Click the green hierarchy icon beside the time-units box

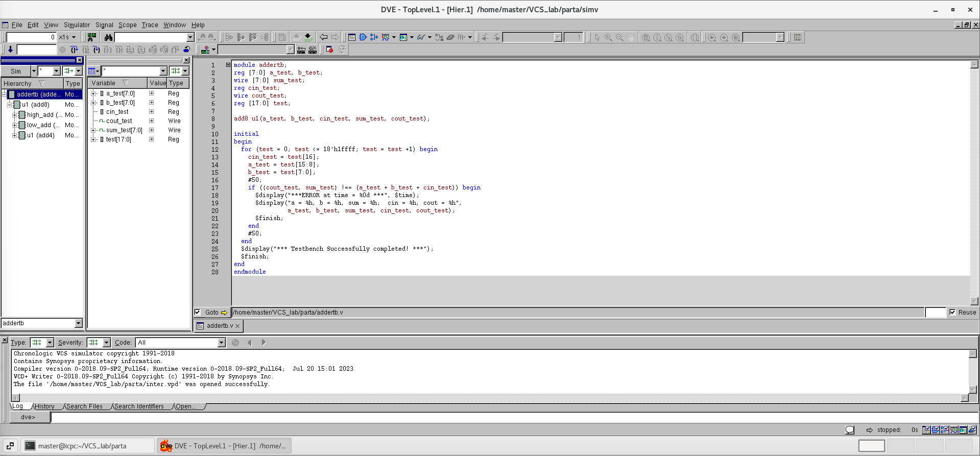coord(92,37)
